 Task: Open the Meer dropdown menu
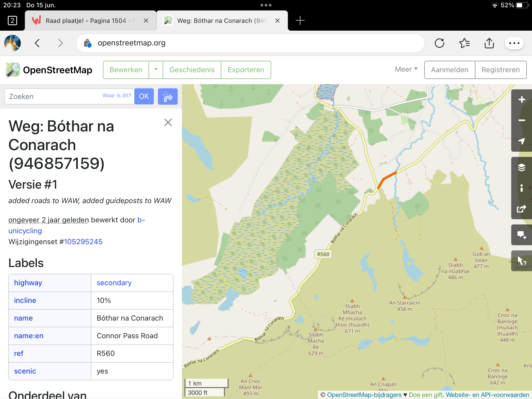point(406,69)
